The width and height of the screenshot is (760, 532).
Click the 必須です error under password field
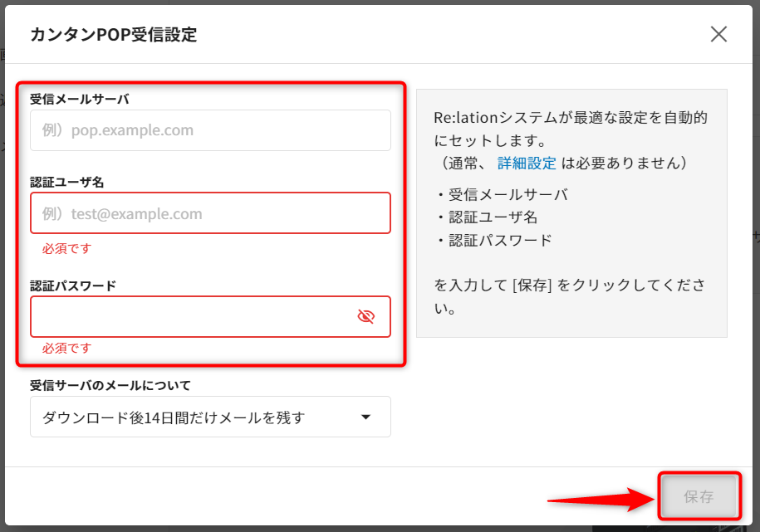(x=66, y=348)
